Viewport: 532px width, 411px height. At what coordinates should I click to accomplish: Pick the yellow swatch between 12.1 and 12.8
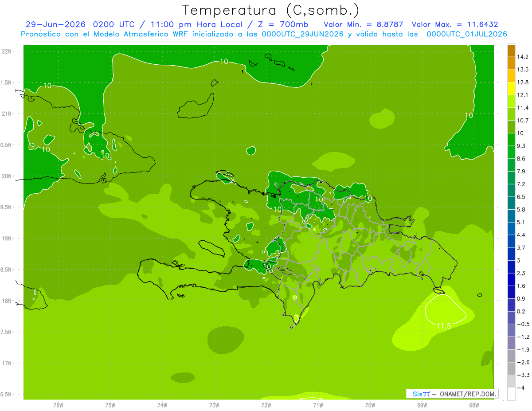tap(511, 89)
